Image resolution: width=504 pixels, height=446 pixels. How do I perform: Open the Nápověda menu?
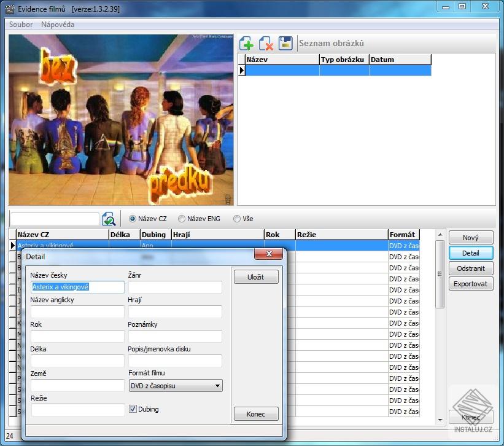click(58, 25)
